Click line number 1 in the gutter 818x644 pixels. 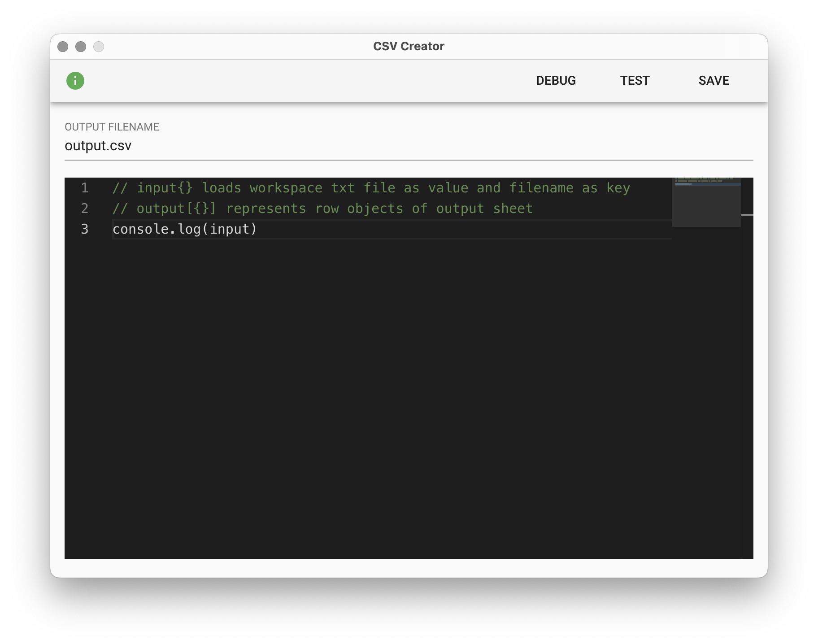pyautogui.click(x=85, y=188)
